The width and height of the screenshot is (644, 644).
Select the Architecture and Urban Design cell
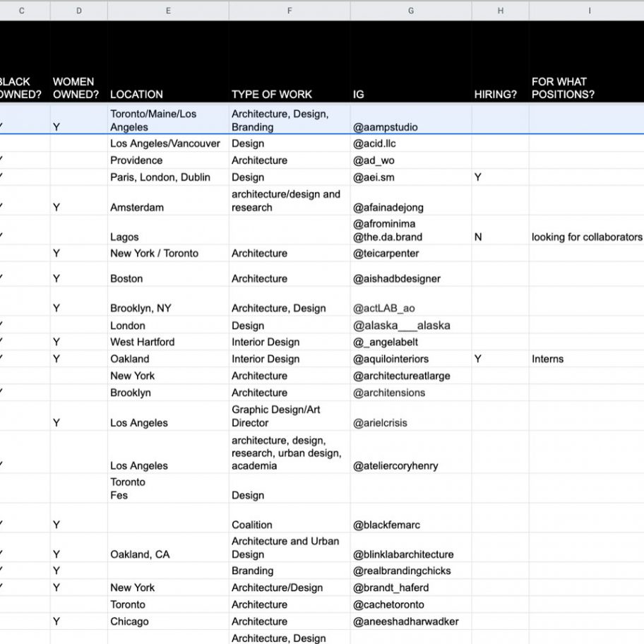coord(290,547)
